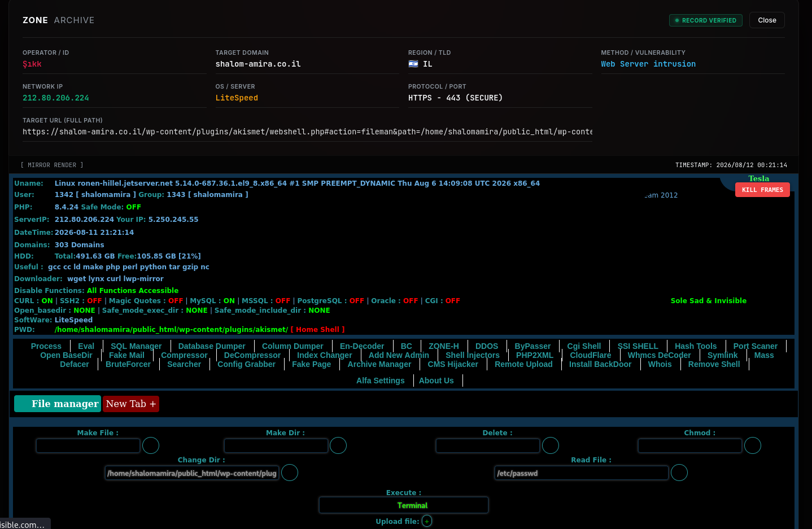Open Column Dumper

293,346
